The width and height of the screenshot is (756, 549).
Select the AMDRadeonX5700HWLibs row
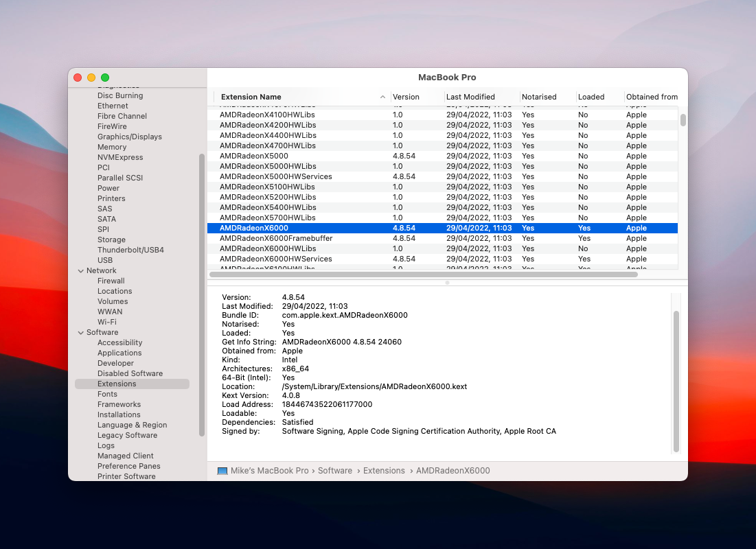(x=443, y=218)
